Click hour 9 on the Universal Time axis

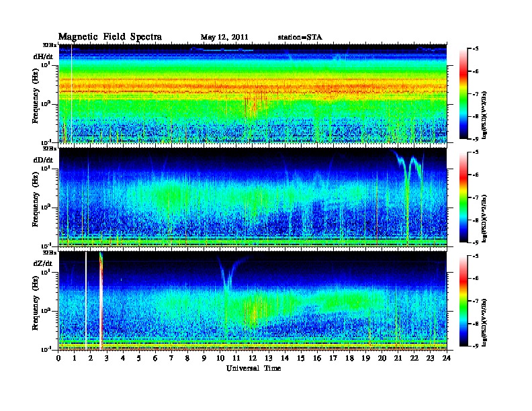204,359
